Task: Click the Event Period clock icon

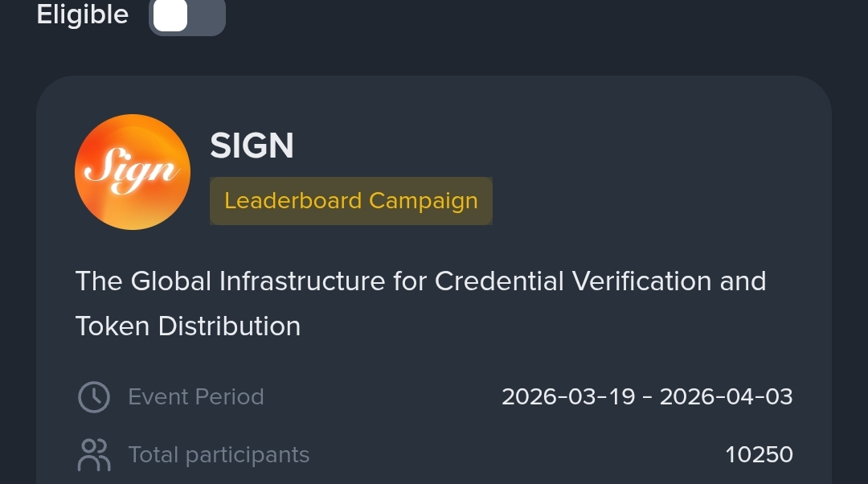Action: (94, 396)
